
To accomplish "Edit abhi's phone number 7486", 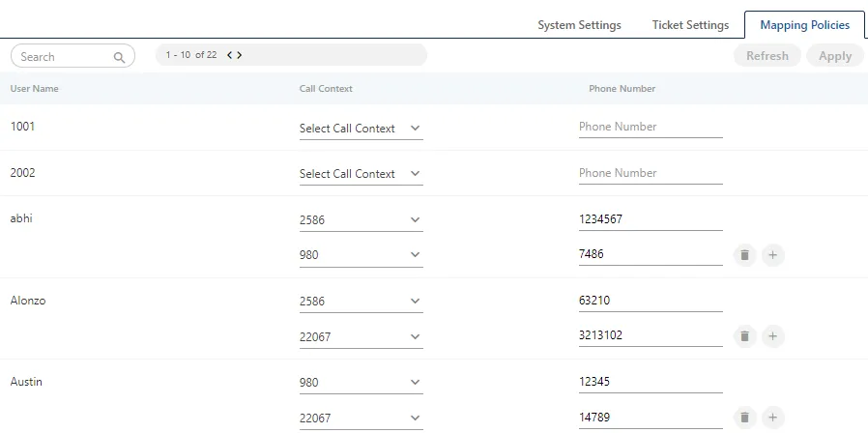I will click(x=651, y=255).
